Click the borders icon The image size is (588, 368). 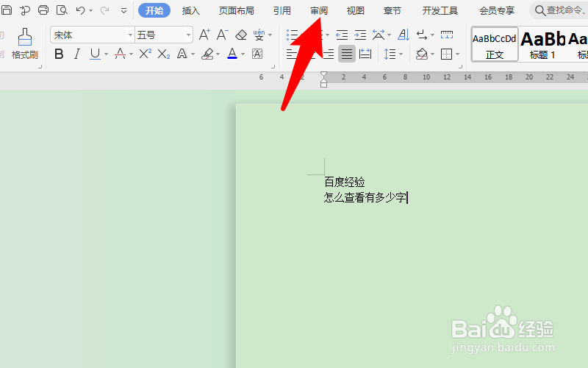[446, 54]
